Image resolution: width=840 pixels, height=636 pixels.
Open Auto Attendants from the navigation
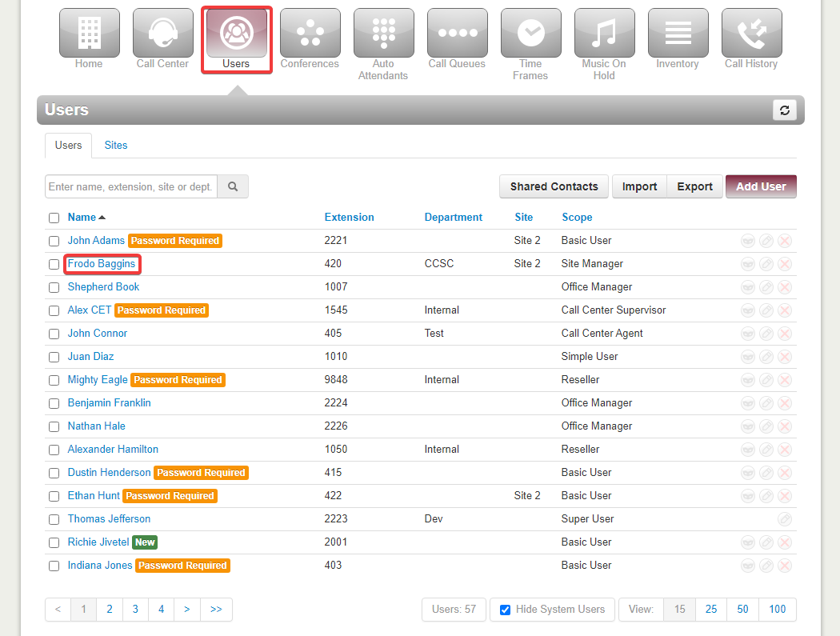click(x=383, y=33)
